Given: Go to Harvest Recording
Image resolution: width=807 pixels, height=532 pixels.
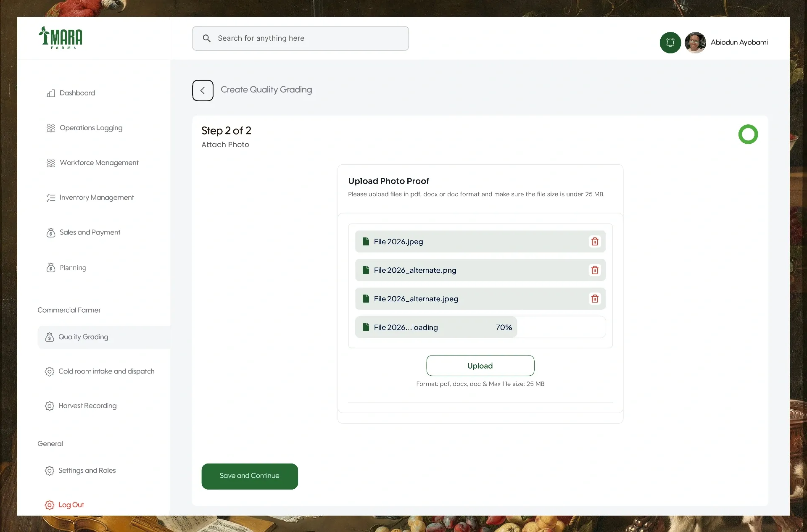Looking at the screenshot, I should click(x=81, y=406).
